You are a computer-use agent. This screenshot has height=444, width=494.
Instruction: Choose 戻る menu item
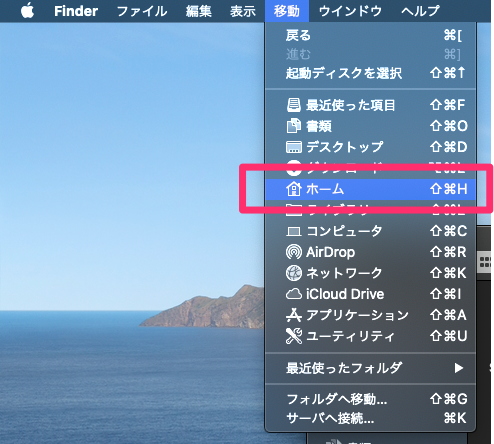[x=370, y=35]
